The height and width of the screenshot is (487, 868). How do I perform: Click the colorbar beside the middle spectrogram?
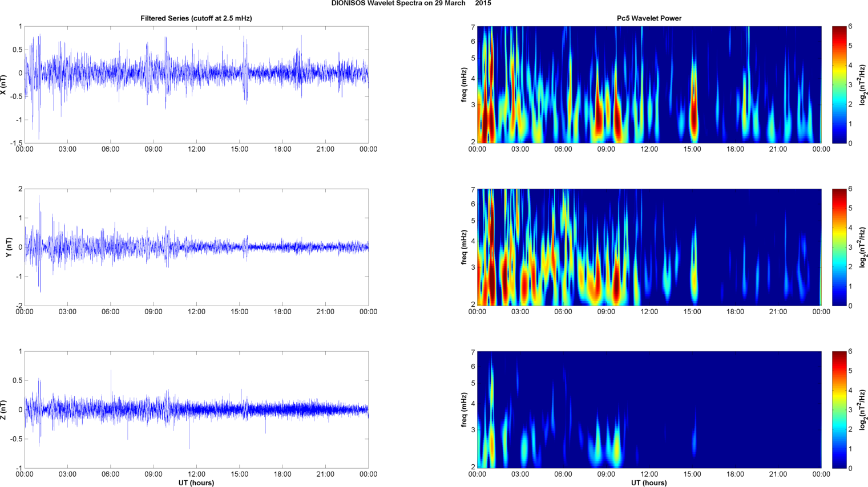839,247
